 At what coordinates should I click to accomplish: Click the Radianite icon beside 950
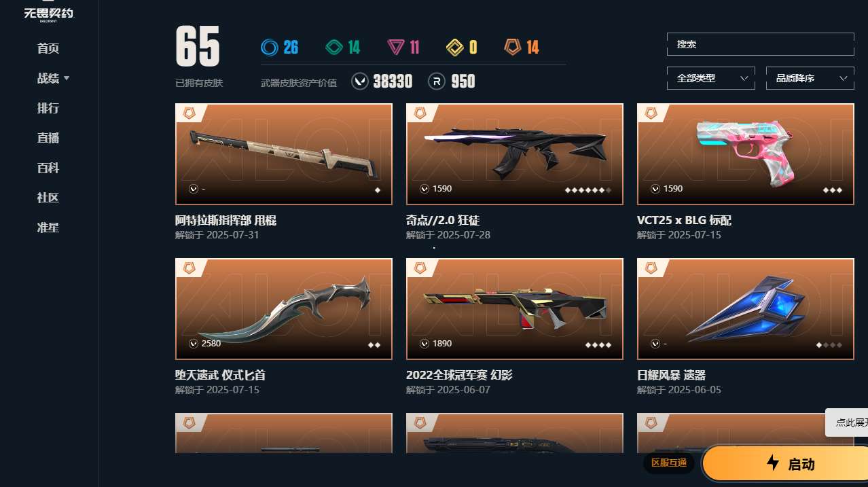tap(437, 82)
